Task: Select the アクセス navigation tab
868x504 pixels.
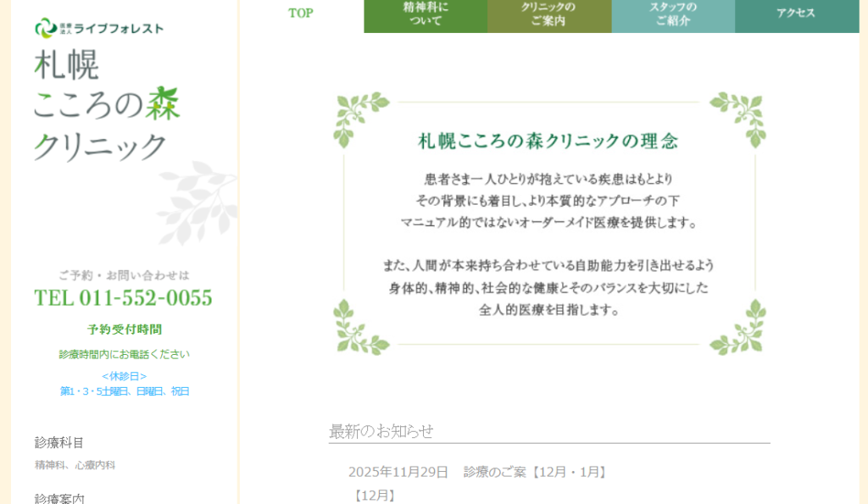Action: (x=796, y=14)
